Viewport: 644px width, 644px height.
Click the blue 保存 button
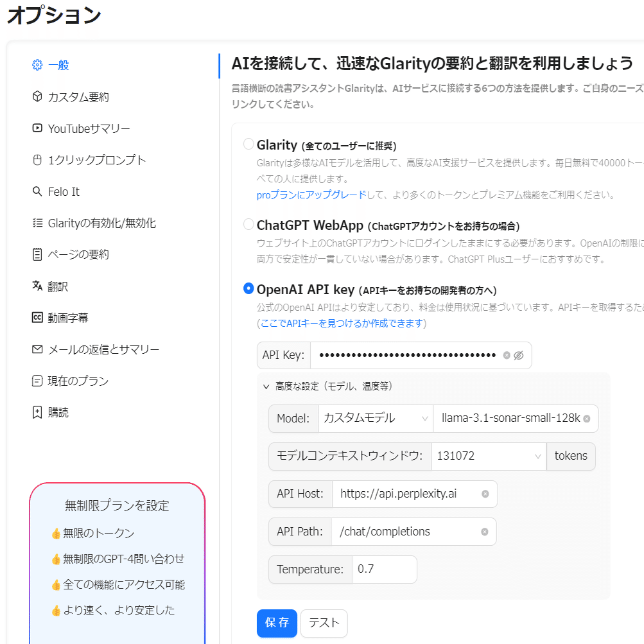pos(277,623)
